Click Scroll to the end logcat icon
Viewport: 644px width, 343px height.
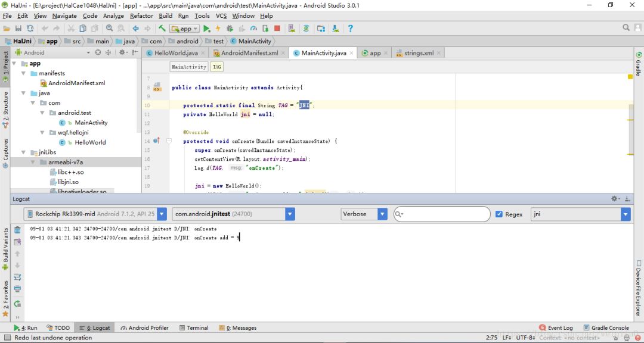click(17, 242)
